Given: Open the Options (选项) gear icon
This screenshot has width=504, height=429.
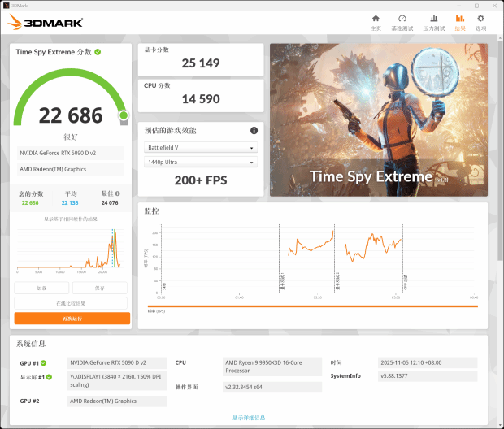Looking at the screenshot, I should click(481, 22).
